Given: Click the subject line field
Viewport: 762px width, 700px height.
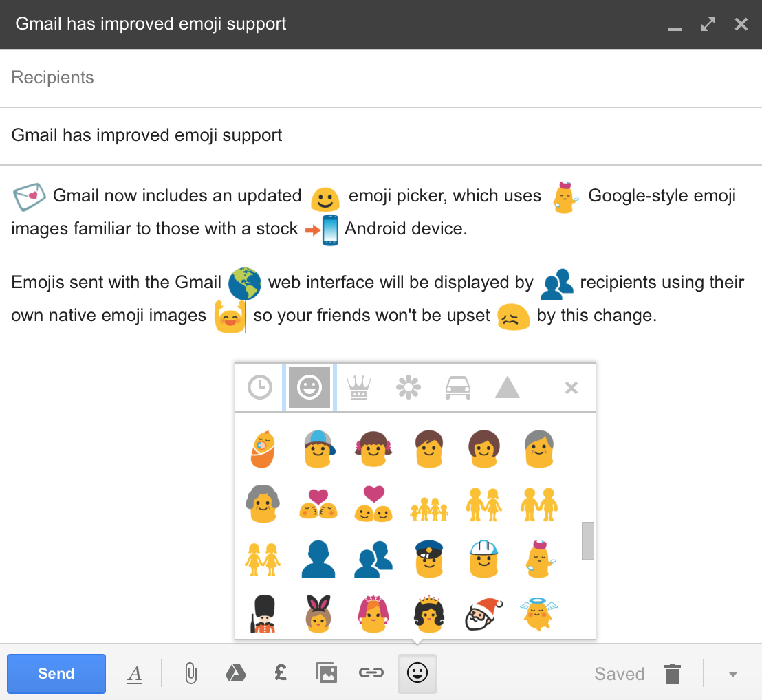Looking at the screenshot, I should pos(381,135).
